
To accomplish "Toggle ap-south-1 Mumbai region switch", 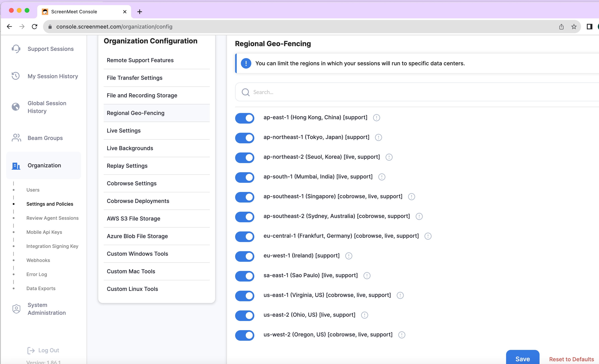I will coord(245,177).
